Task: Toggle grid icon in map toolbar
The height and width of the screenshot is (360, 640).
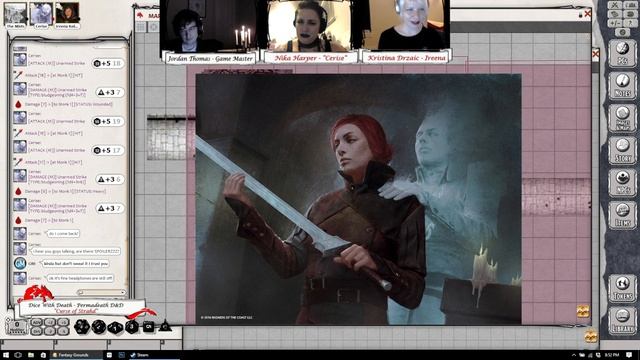Action: (x=141, y=27)
